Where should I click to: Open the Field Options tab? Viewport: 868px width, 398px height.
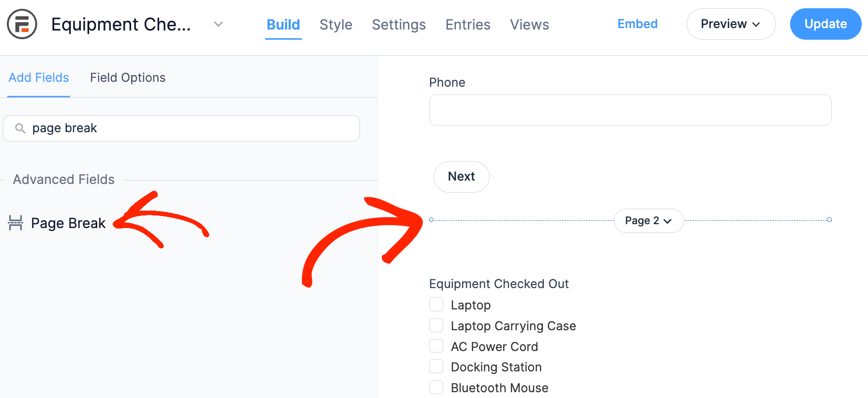click(128, 77)
